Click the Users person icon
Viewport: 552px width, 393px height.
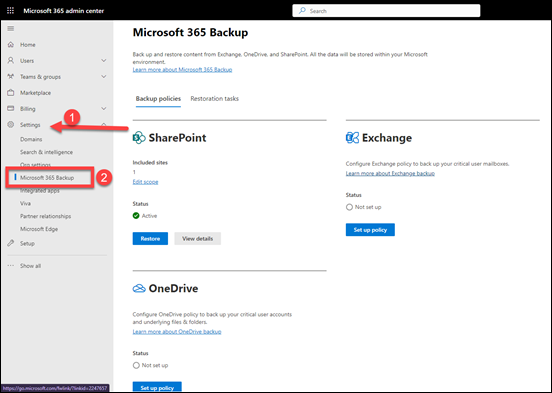(x=11, y=60)
